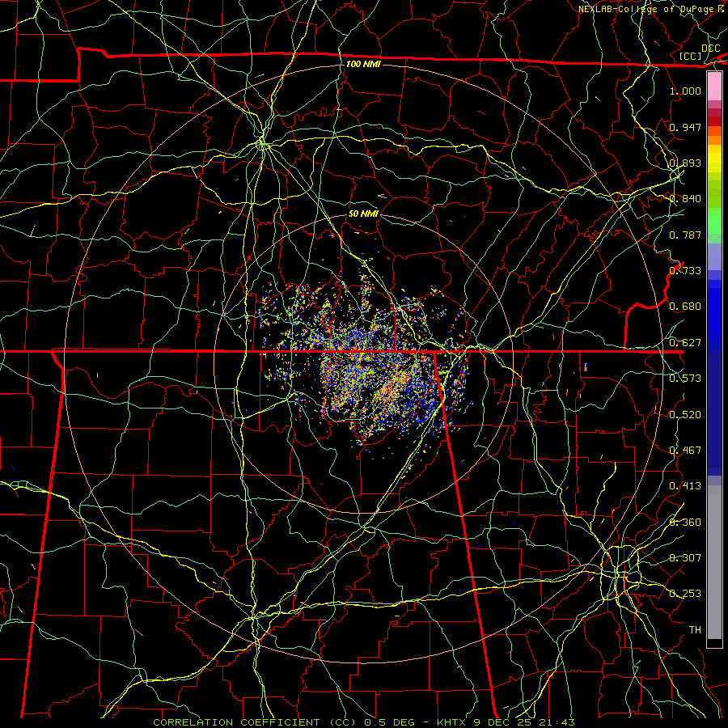Screen dimensions: 728x728
Task: Click the [CC] product label near the scale
Action: pyautogui.click(x=691, y=56)
